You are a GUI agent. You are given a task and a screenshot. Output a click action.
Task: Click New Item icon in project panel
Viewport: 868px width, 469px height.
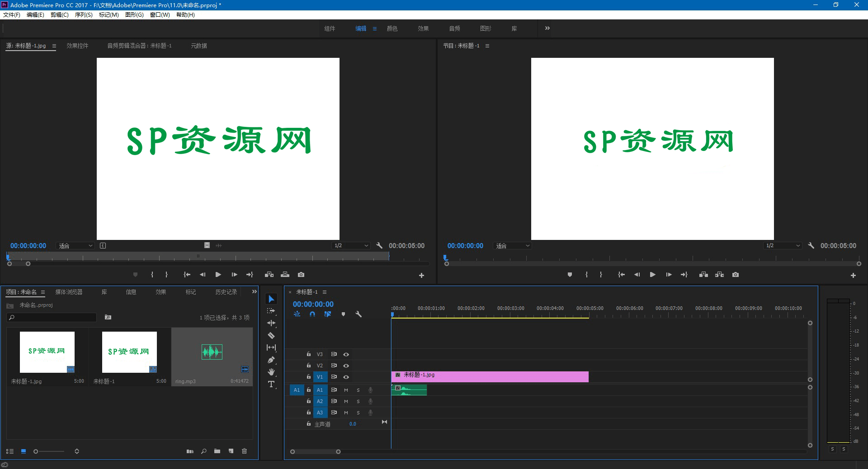[231, 451]
